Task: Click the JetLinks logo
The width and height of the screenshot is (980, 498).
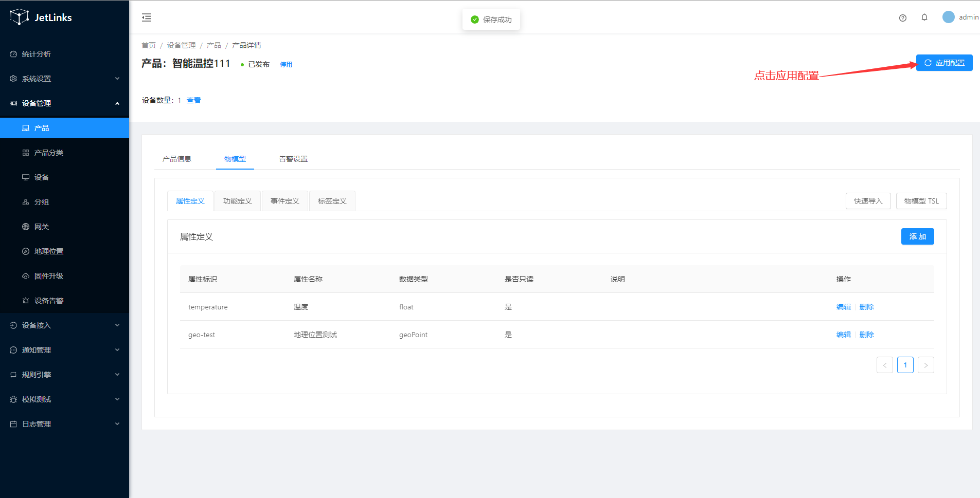Action: (41, 17)
